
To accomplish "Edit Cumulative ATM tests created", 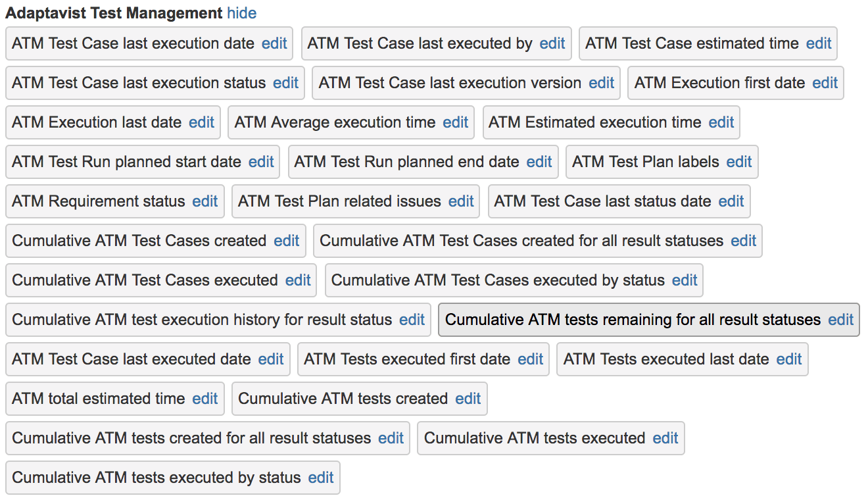I will coord(468,399).
